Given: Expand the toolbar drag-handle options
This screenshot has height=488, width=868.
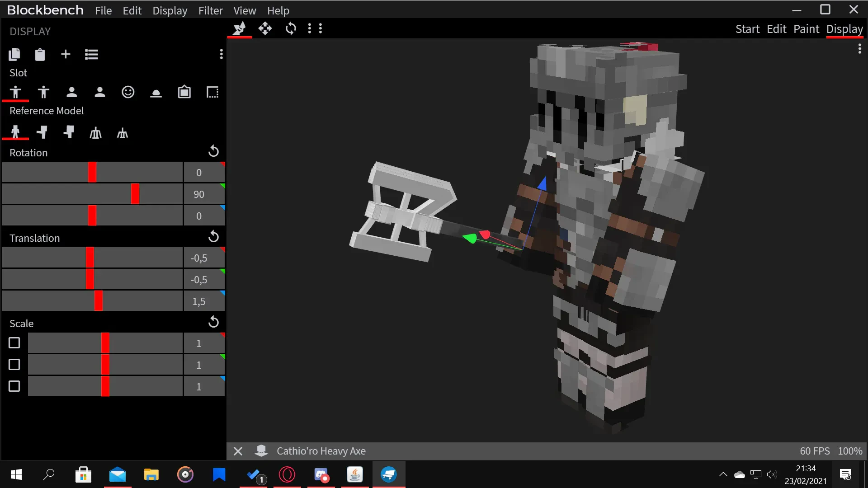Looking at the screenshot, I should tap(315, 28).
